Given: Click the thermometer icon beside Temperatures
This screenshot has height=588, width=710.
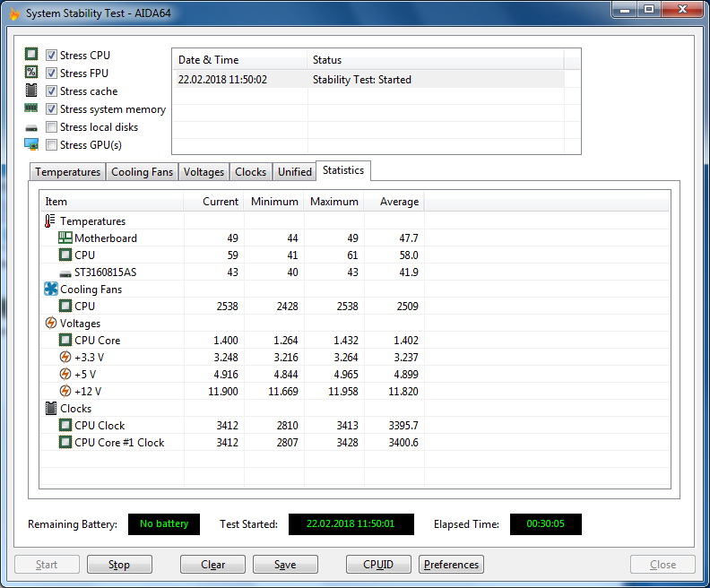Looking at the screenshot, I should (50, 221).
